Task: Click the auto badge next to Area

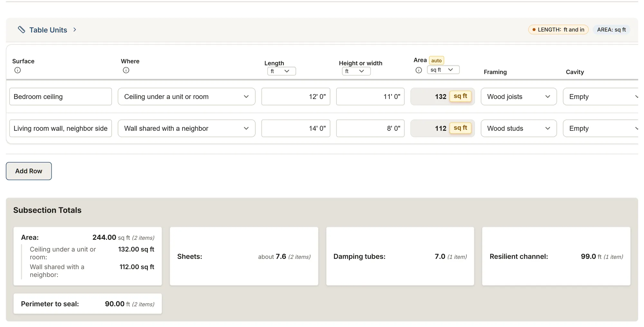Action: [436, 61]
